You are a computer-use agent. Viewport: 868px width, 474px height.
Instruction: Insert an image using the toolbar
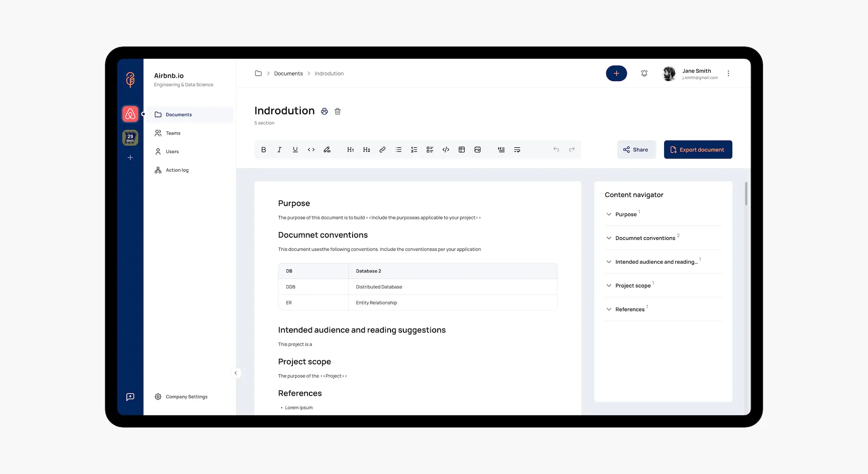[x=478, y=150]
